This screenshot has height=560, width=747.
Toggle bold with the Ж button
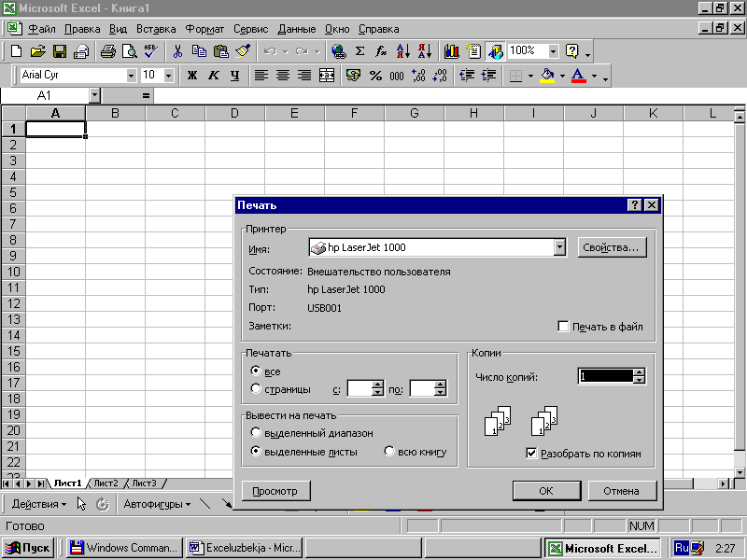tap(192, 76)
